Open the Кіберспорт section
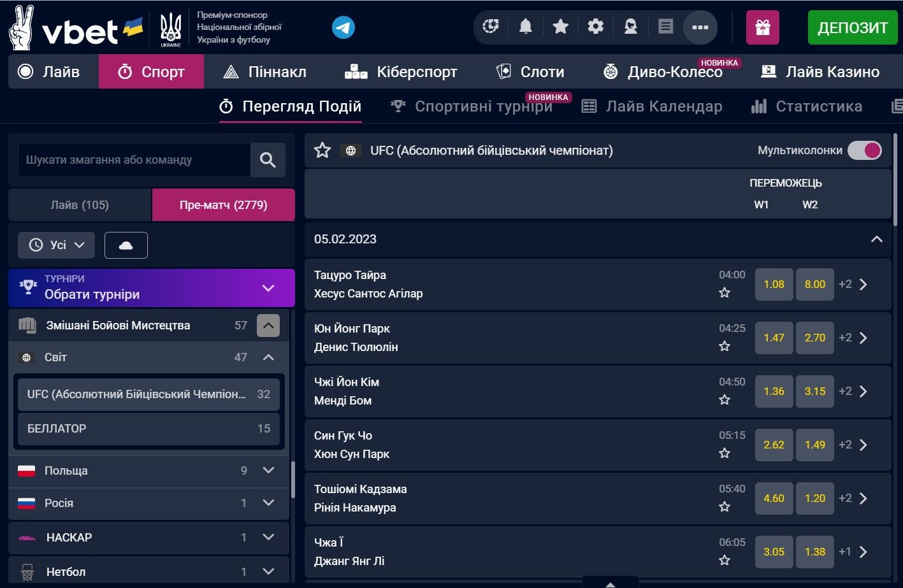 click(x=401, y=71)
